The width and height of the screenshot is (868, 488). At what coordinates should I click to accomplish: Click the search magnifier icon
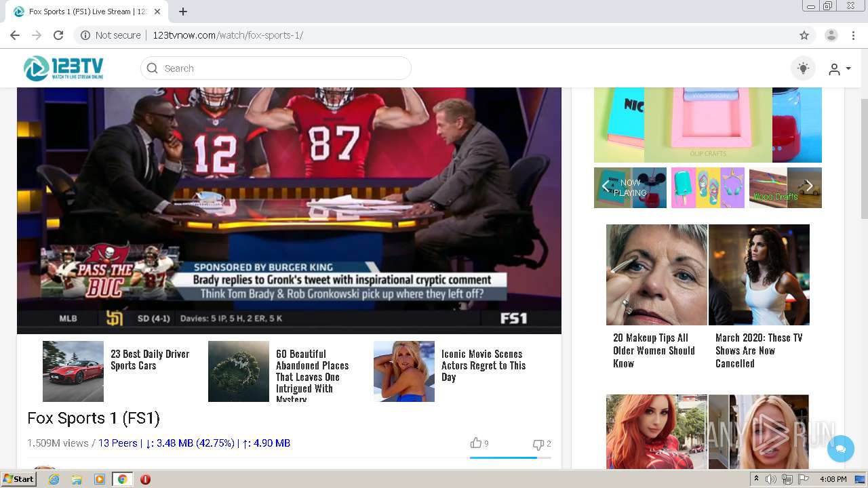(153, 68)
